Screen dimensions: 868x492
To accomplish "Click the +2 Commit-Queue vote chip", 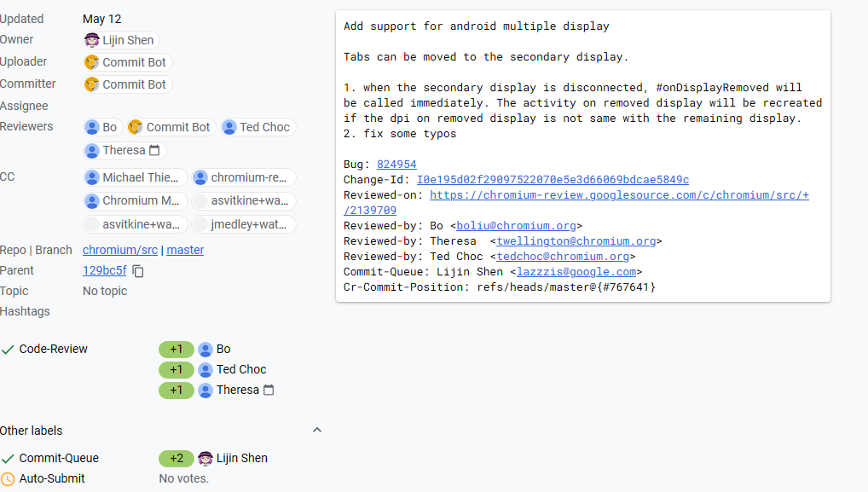I will (x=176, y=458).
